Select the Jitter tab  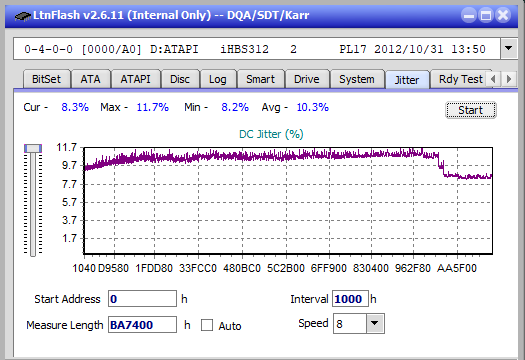pos(407,80)
